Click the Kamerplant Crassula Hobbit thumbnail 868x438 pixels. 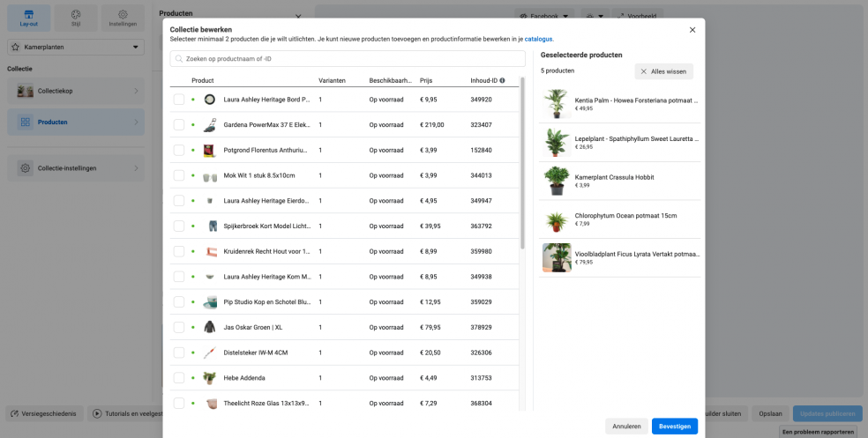click(557, 181)
